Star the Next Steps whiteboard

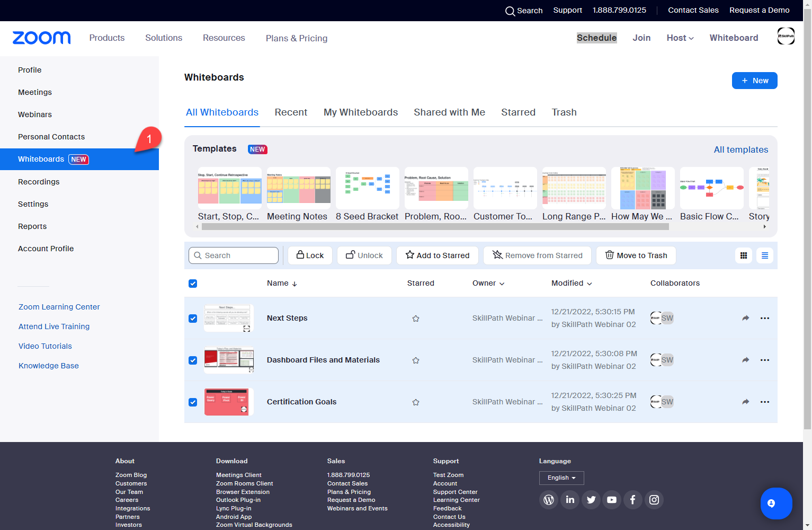[416, 319]
